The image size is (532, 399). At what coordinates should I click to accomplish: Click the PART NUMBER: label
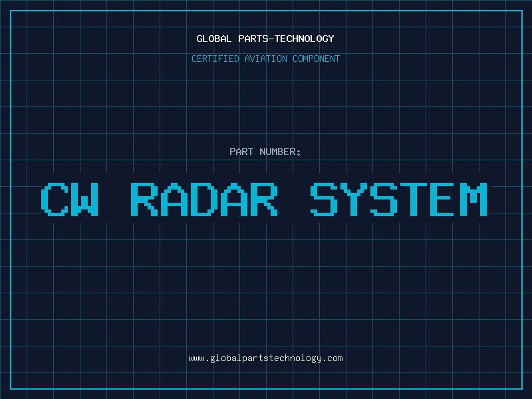click(265, 152)
